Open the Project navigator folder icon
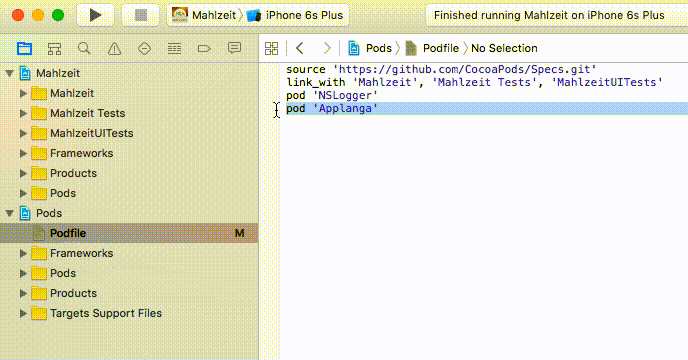This screenshot has height=360, width=688. pos(25,48)
